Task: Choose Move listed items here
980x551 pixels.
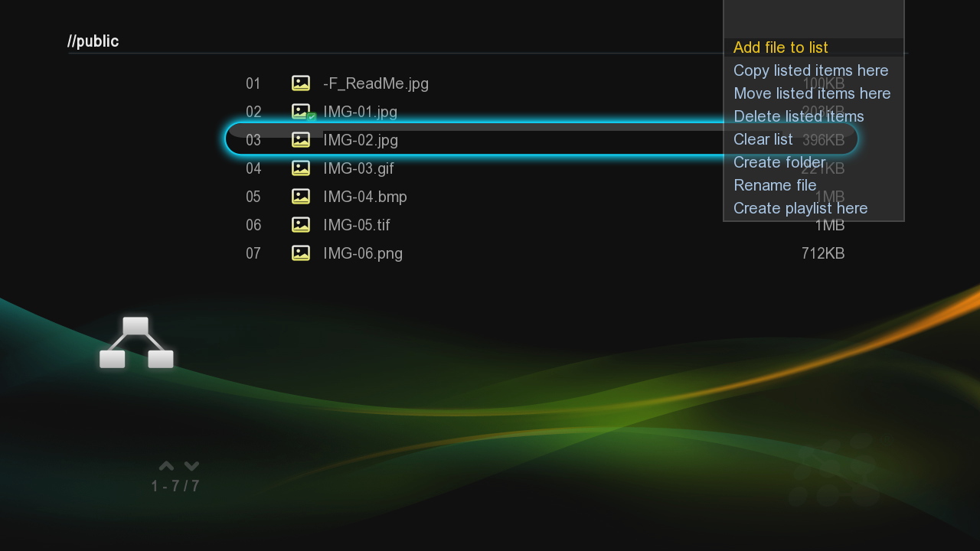Action: coord(812,93)
